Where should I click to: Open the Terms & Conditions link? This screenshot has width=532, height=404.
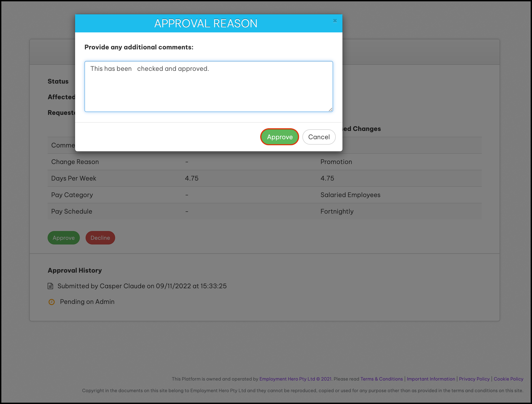[x=381, y=379]
